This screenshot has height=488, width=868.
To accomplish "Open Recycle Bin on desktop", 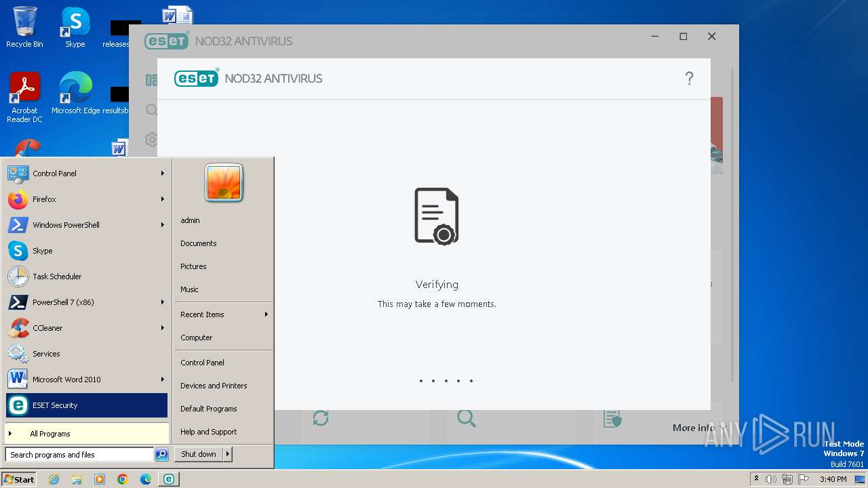I will pyautogui.click(x=24, y=28).
